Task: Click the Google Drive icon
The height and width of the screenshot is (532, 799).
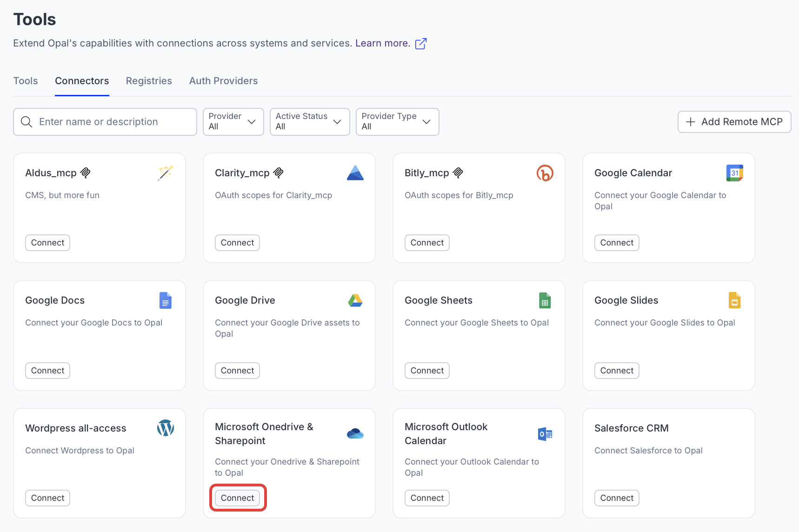Action: pos(355,300)
